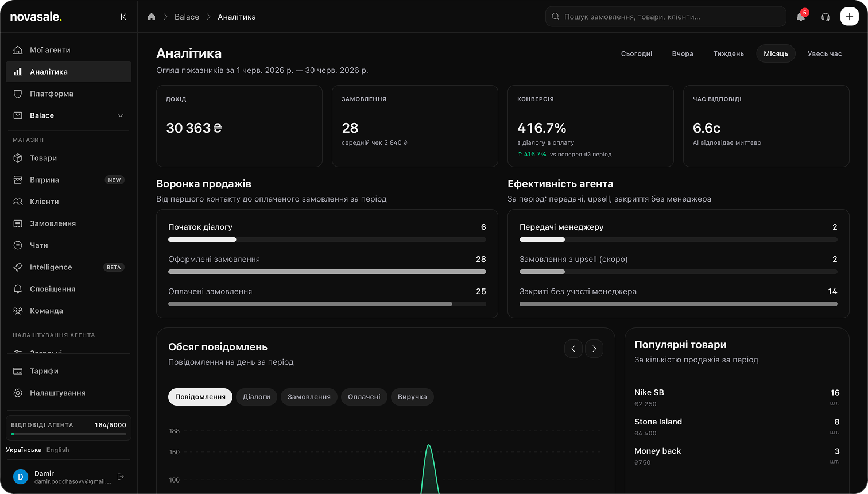Click the house icon beside Мої агенти
Viewport: 868px width, 494px height.
pyautogui.click(x=18, y=50)
